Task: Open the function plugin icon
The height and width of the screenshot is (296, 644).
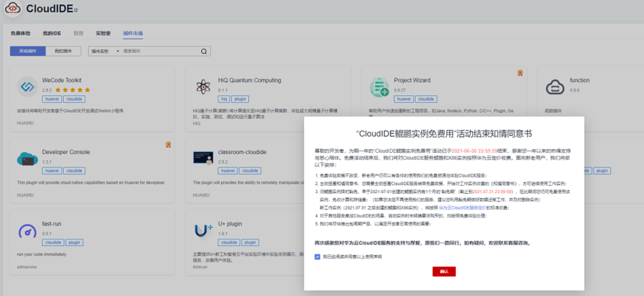Action: coord(555,87)
